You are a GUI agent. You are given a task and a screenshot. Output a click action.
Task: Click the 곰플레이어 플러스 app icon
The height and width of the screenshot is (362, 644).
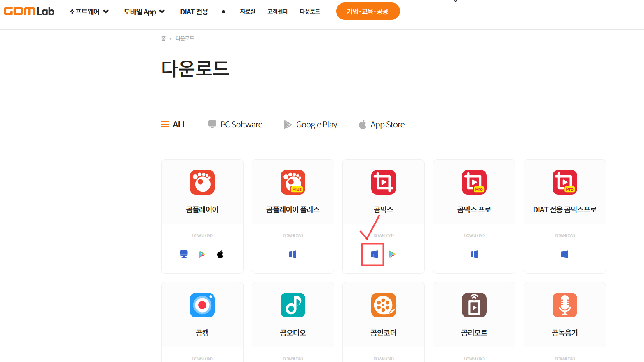point(293,182)
